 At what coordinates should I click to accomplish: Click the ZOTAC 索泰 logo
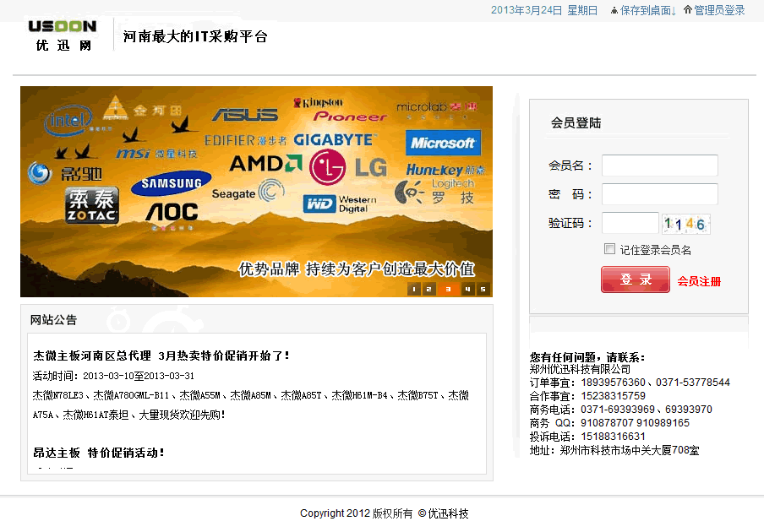(92, 205)
